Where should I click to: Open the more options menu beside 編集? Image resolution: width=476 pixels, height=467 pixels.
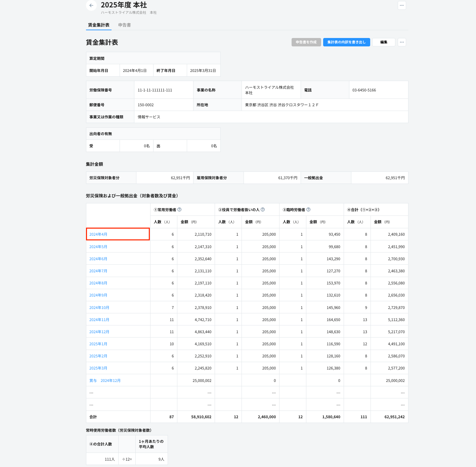pos(402,42)
